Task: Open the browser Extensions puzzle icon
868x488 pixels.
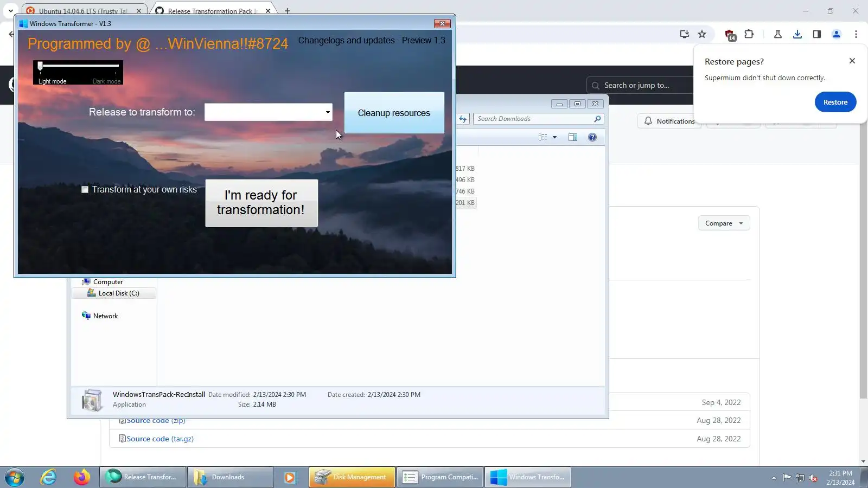Action: (749, 34)
